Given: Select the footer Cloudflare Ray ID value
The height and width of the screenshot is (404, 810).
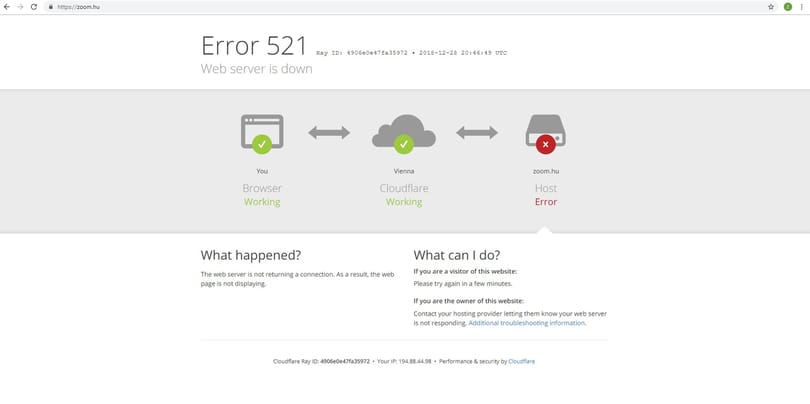Looking at the screenshot, I should (345, 361).
